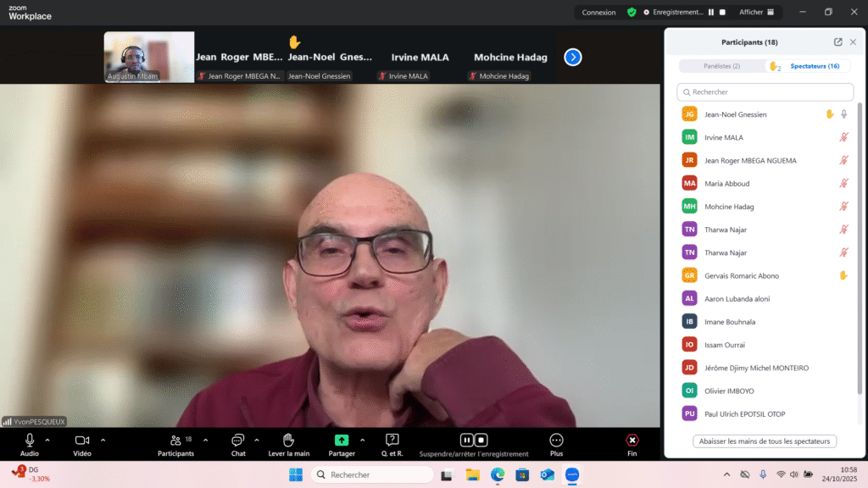Click the Connexion button in title bar
This screenshot has width=868, height=488.
(598, 13)
